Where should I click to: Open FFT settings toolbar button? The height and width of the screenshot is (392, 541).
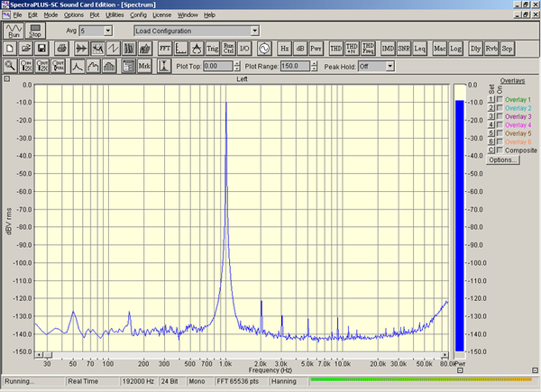[x=165, y=49]
